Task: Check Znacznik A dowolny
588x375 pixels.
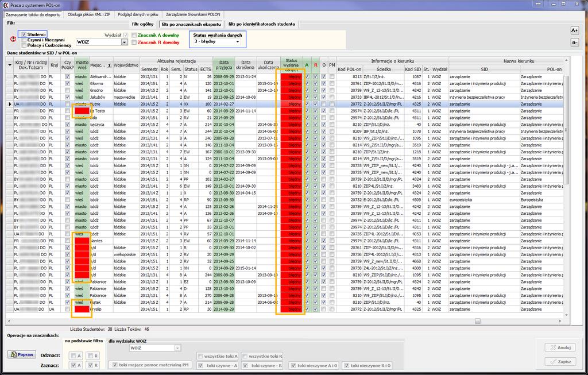Action: [x=134, y=35]
